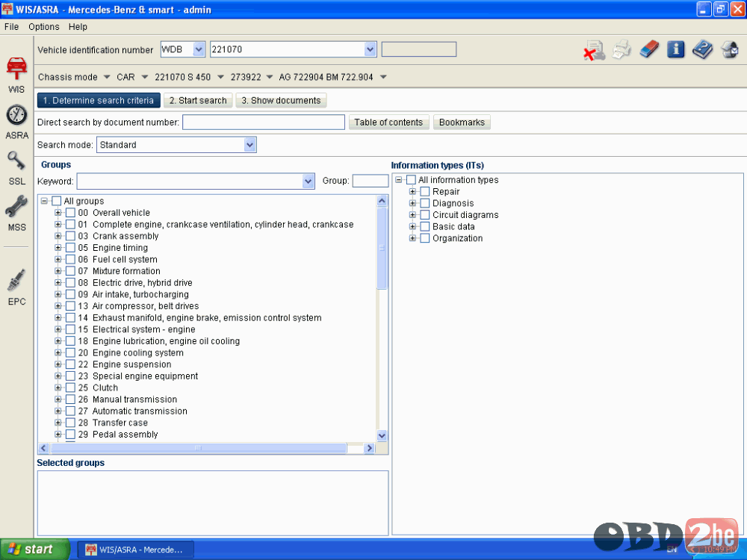
Task: Click the groups list scroll up arrow
Action: pos(382,201)
